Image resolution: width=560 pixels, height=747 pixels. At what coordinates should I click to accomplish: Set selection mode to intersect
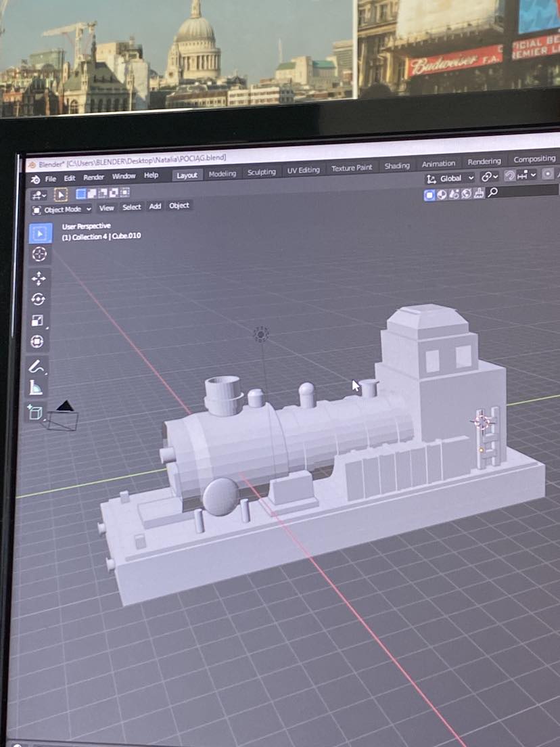(x=124, y=192)
